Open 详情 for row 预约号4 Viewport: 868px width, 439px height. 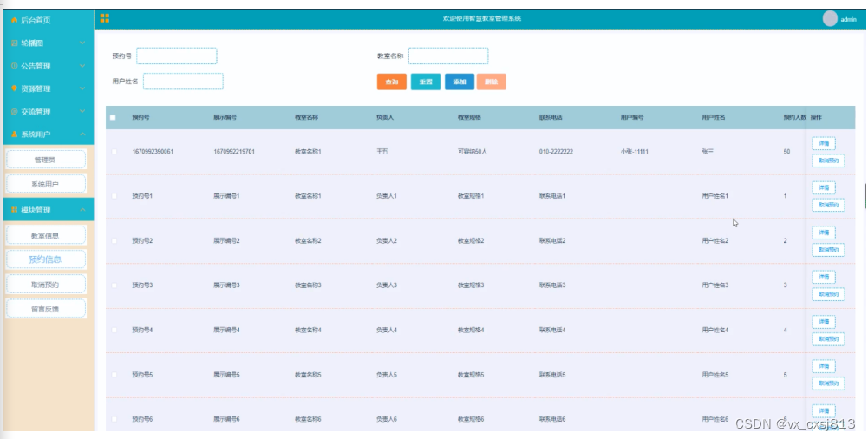click(824, 322)
